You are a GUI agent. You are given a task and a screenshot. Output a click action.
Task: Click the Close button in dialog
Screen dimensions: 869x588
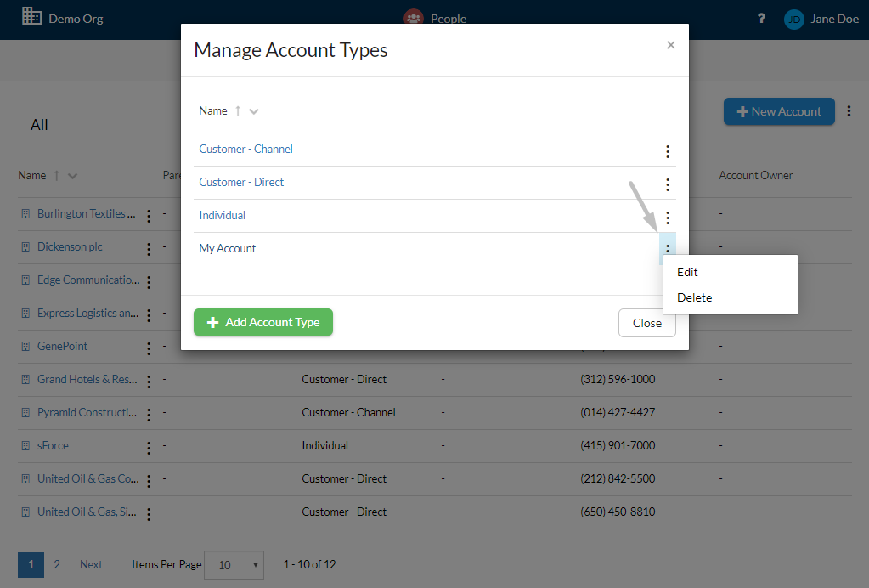pyautogui.click(x=646, y=323)
